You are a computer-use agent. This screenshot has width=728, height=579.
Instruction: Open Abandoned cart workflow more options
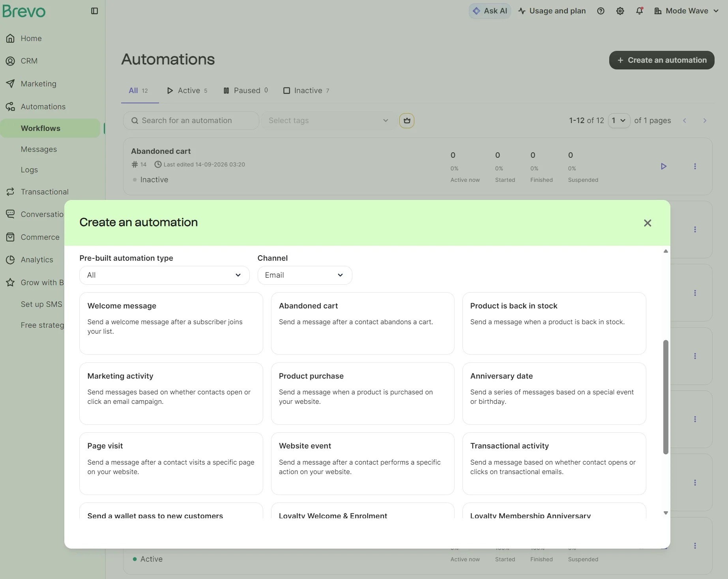coord(695,166)
